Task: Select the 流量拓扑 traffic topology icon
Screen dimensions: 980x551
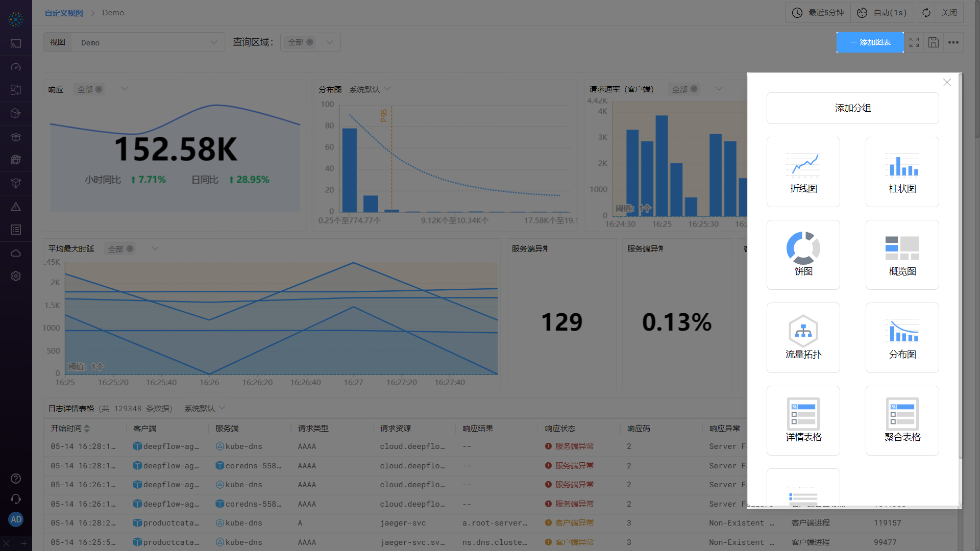Action: point(803,337)
